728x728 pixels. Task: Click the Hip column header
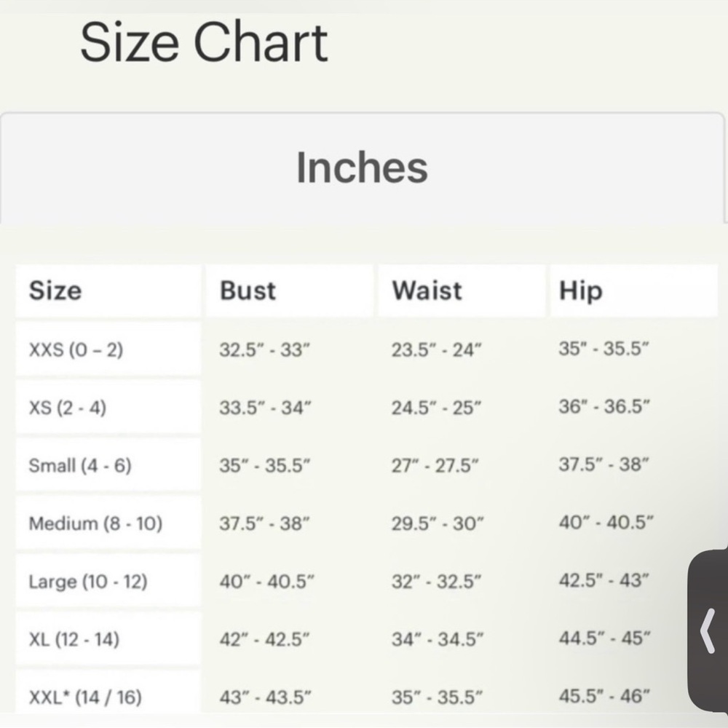point(581,290)
